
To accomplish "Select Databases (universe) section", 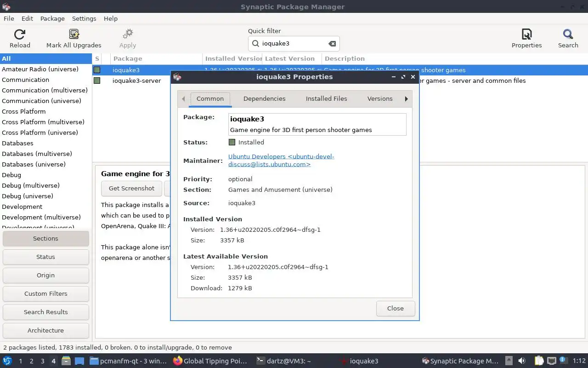I will click(x=46, y=164).
